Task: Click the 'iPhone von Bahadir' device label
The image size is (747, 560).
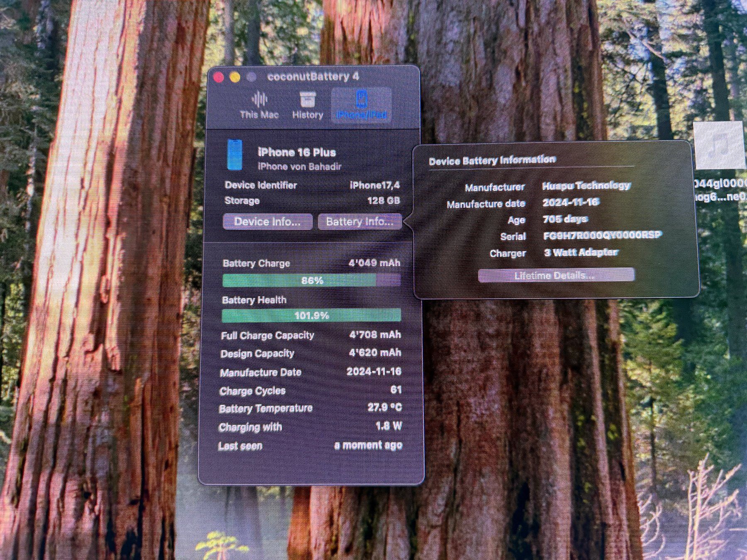Action: tap(300, 167)
